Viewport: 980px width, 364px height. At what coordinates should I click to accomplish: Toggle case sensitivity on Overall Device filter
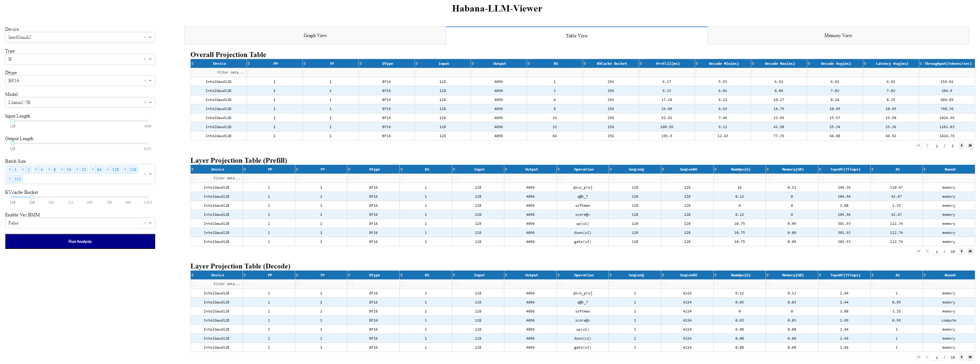194,72
